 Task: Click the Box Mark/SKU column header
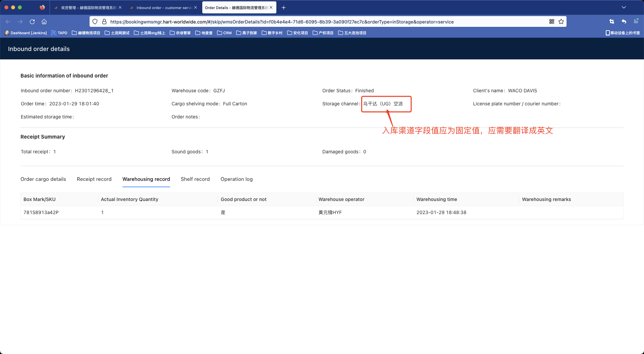tap(40, 199)
